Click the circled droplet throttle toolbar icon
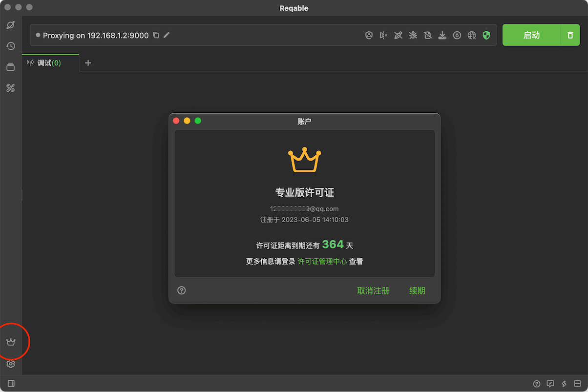588x392 pixels. click(x=457, y=35)
